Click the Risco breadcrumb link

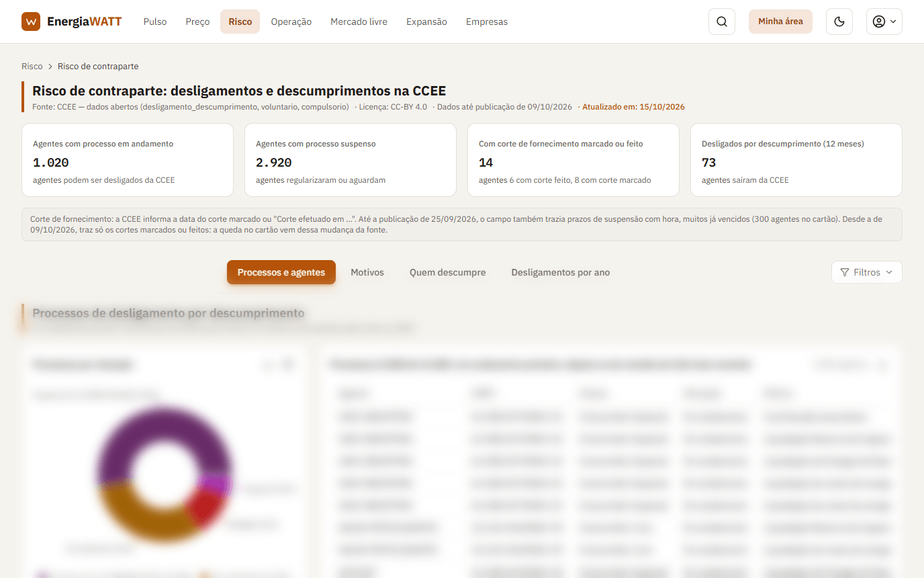tap(32, 67)
